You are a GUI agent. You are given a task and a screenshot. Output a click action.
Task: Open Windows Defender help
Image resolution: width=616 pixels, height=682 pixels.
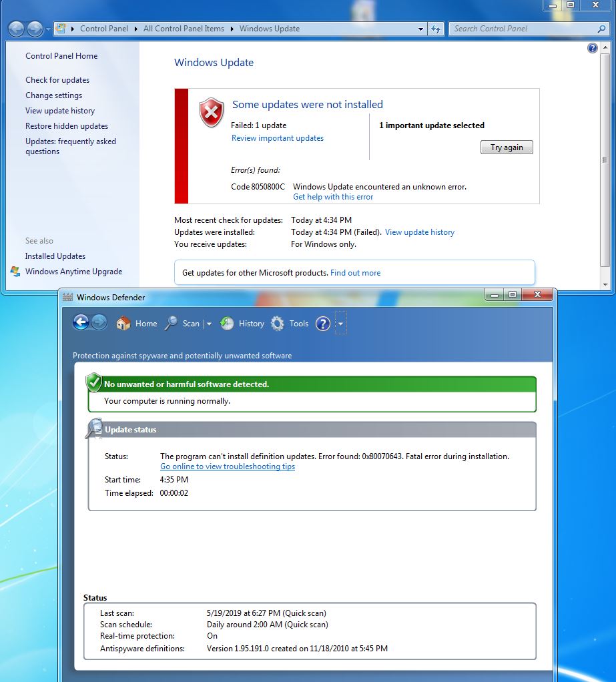[322, 323]
